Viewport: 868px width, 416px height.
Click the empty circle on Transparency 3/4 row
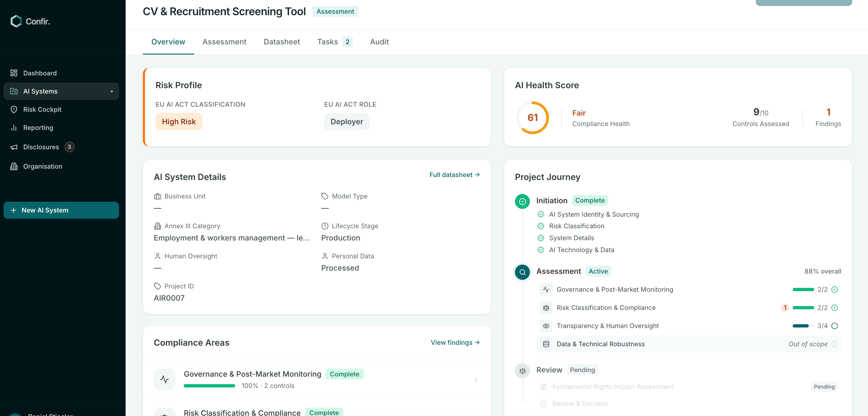click(835, 326)
